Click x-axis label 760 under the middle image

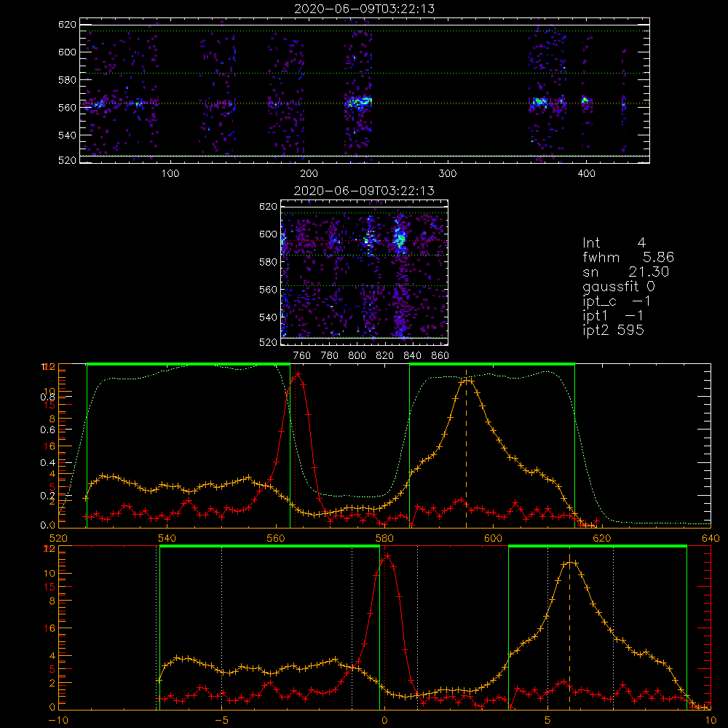302,356
